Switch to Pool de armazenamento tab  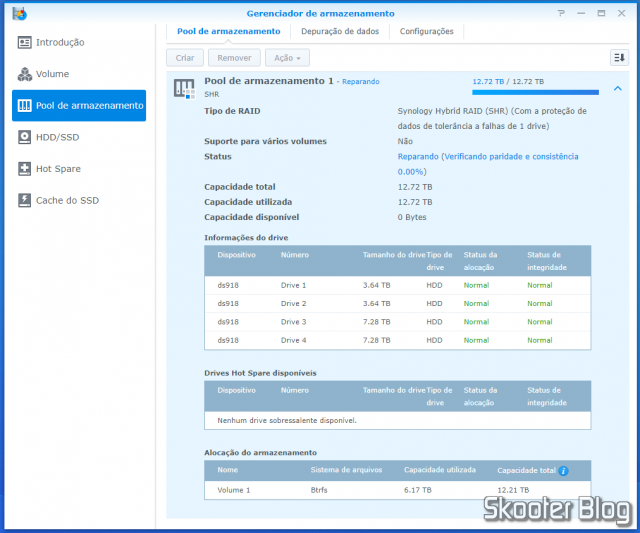tap(229, 31)
